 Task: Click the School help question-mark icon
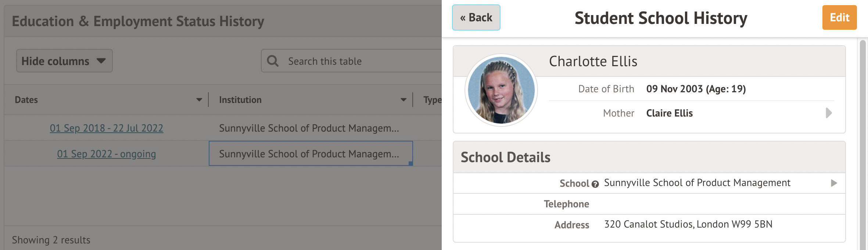[595, 184]
